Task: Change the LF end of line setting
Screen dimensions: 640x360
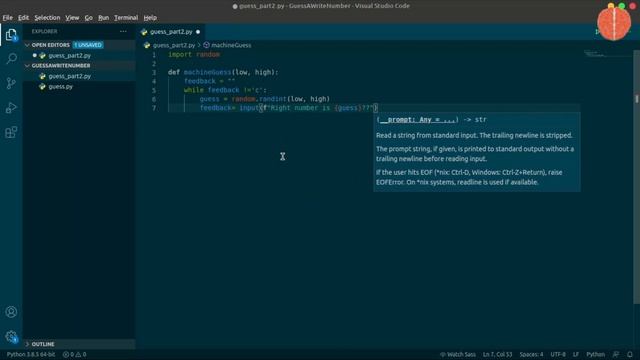Action: coord(576,354)
